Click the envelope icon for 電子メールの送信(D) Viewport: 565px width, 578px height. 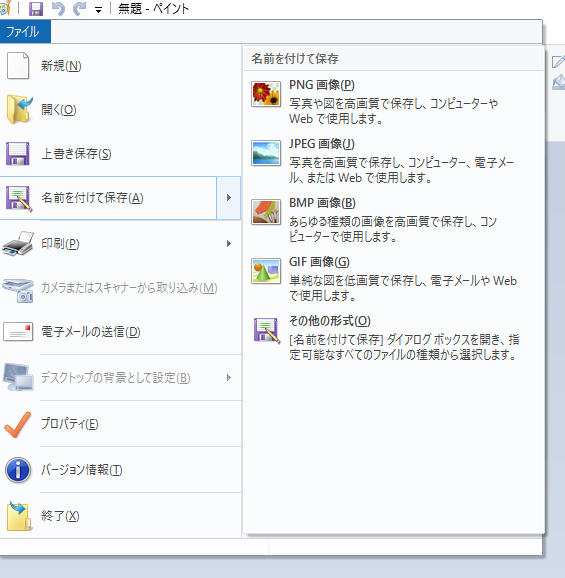[x=18, y=331]
